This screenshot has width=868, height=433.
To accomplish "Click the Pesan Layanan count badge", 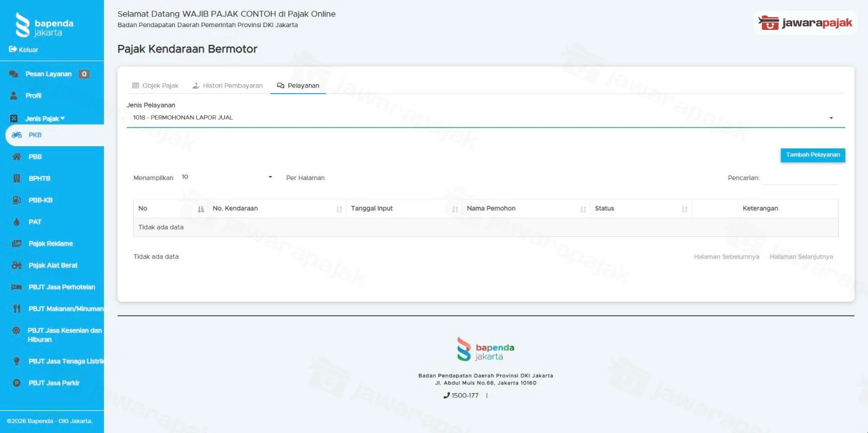I will click(84, 74).
